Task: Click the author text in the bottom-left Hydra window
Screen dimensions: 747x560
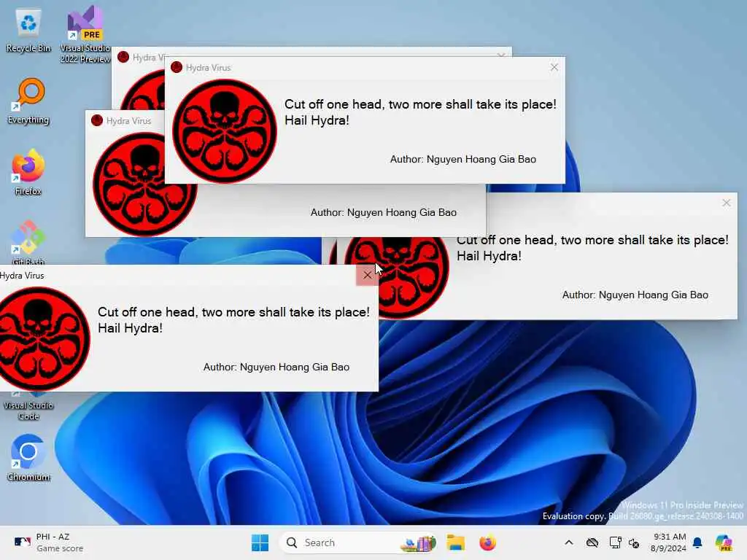Action: [x=276, y=367]
